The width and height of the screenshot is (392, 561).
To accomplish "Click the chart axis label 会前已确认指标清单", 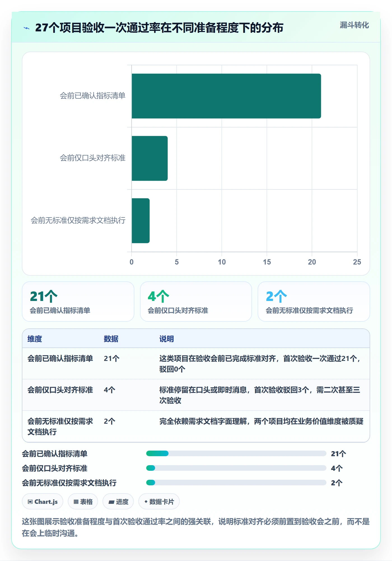I will click(92, 96).
